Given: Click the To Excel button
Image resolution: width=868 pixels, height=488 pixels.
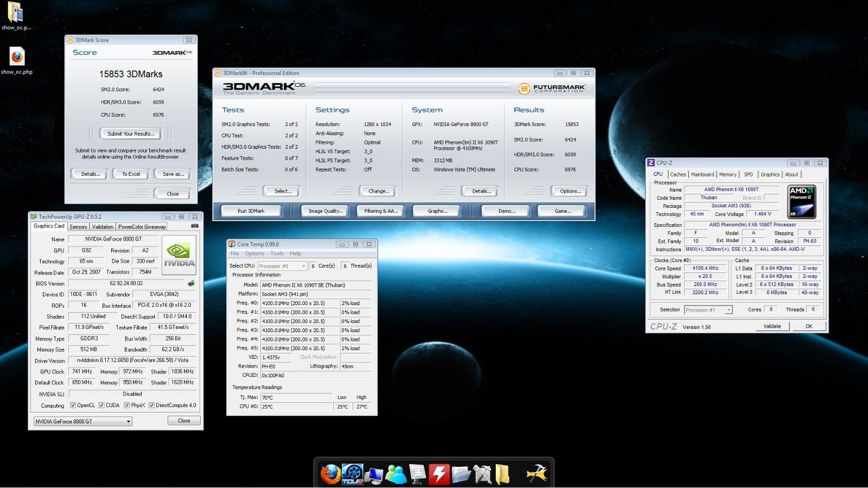Looking at the screenshot, I should (x=131, y=174).
